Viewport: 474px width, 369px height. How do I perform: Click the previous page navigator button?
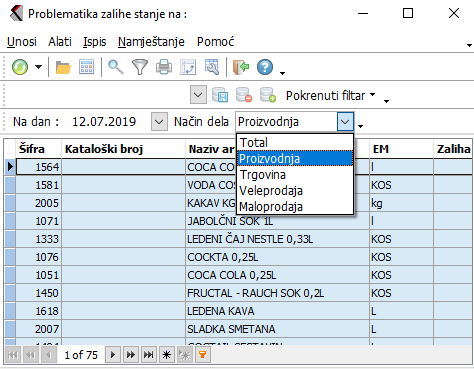click(31, 355)
